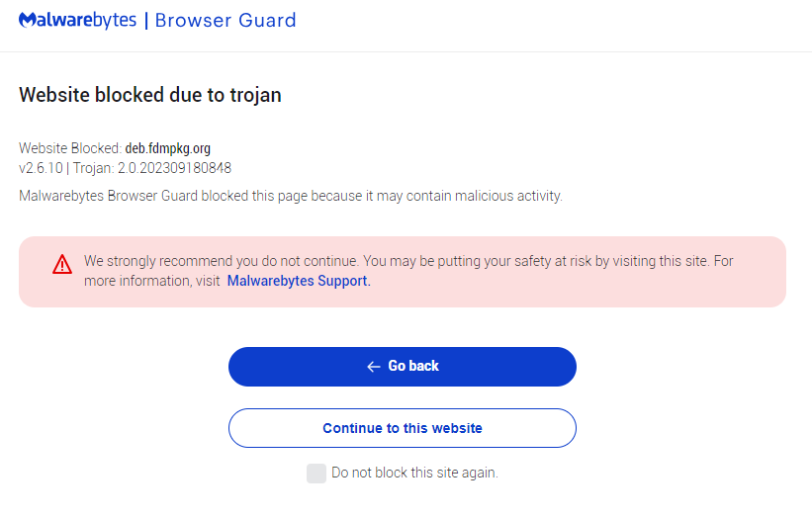Click the 'Website blocked due to trojan' heading
The width and height of the screenshot is (812, 519).
click(150, 95)
